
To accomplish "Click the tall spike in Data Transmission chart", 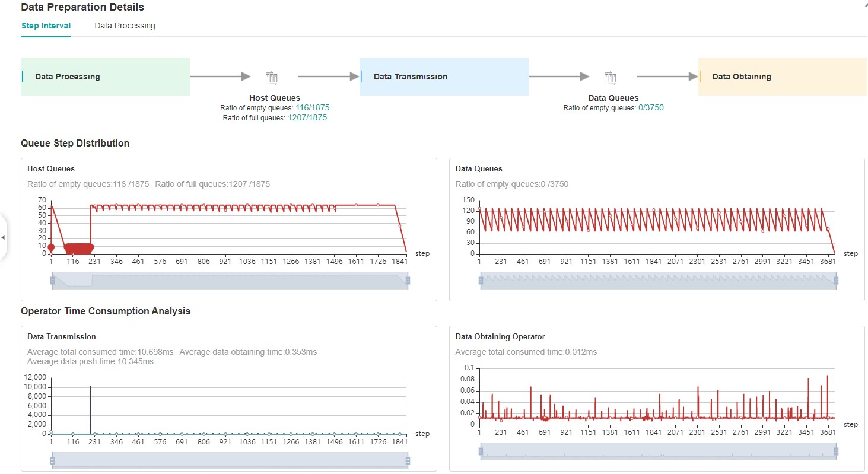I will [90, 409].
